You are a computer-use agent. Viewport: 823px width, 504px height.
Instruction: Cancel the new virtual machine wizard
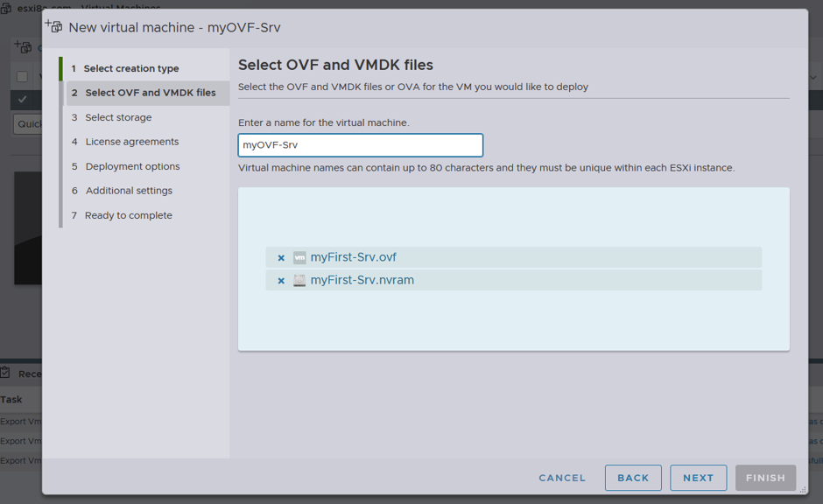[562, 478]
